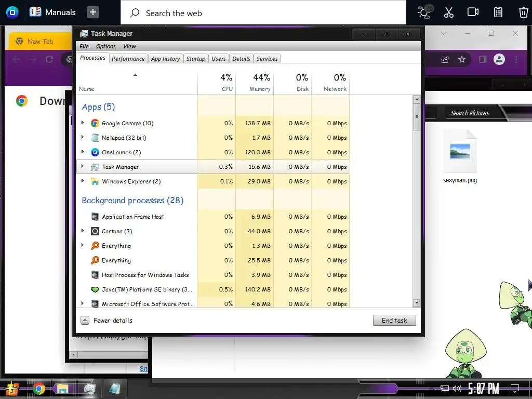Switch to the App history tab
The image size is (532, 399).
click(166, 59)
